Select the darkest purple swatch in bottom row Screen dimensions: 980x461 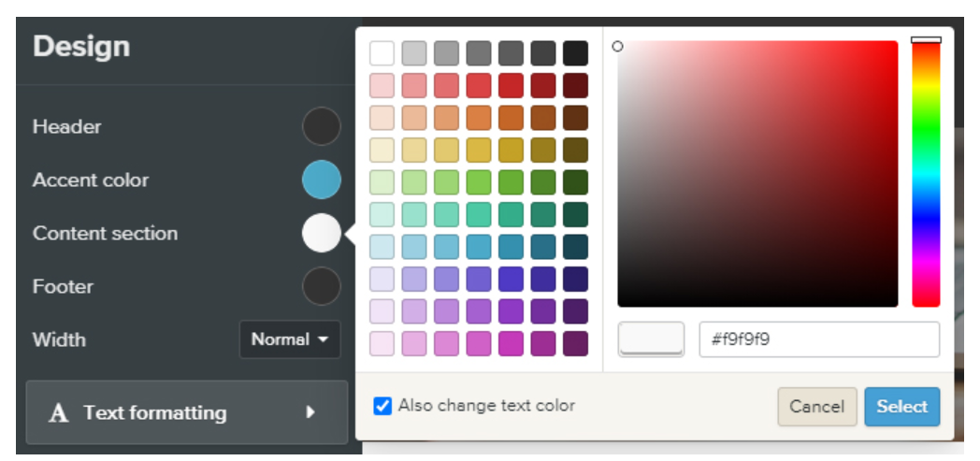576,343
